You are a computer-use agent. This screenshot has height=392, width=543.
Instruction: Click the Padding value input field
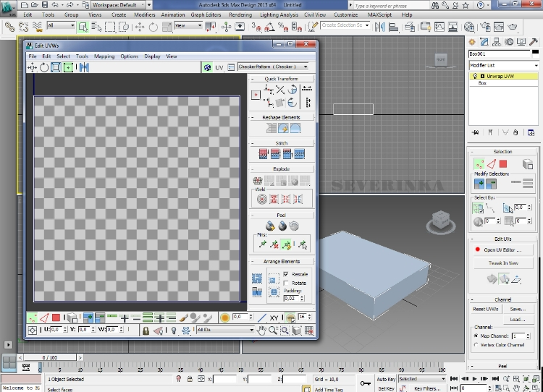(x=292, y=298)
